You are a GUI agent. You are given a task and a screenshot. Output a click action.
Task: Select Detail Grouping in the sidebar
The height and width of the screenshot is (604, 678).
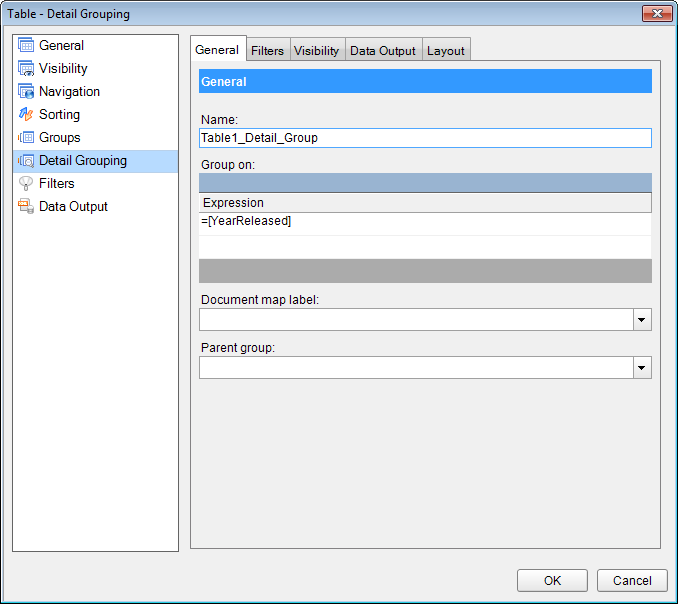coord(96,160)
